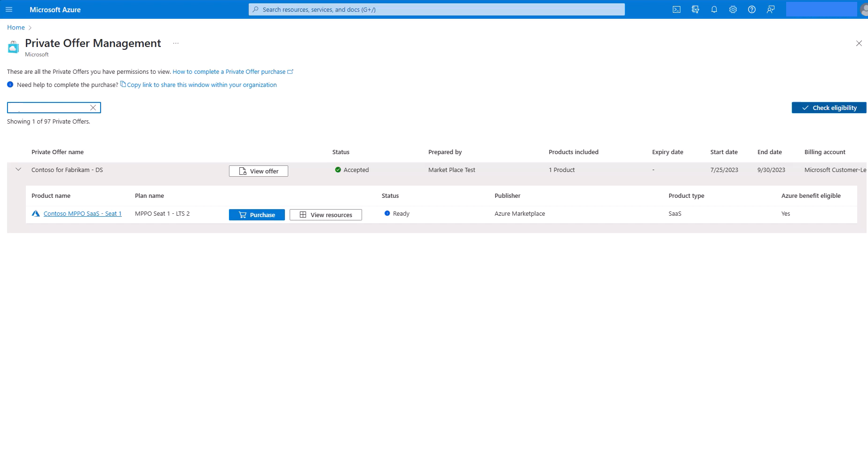Clear the private offer search field
Screen dimensions: 868x469
click(x=93, y=108)
